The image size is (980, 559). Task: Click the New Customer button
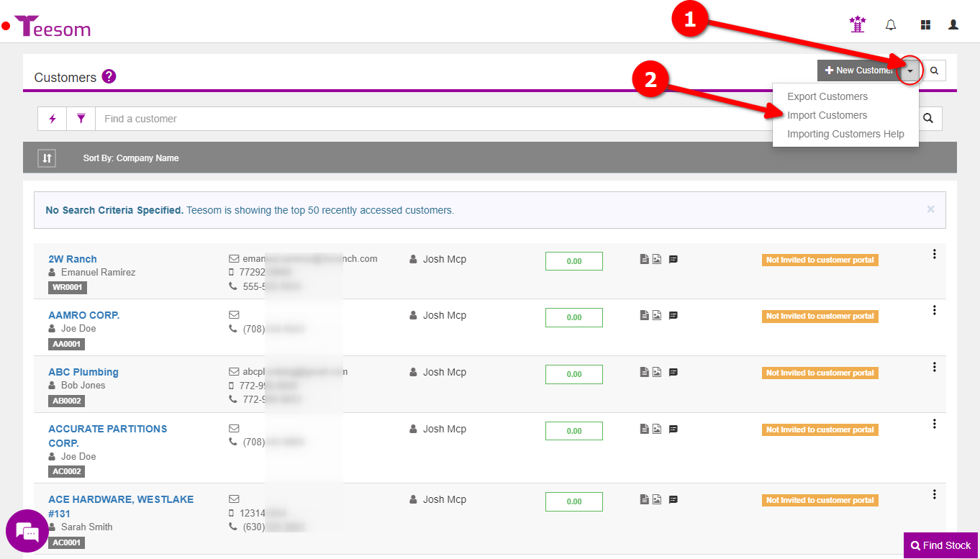point(858,71)
